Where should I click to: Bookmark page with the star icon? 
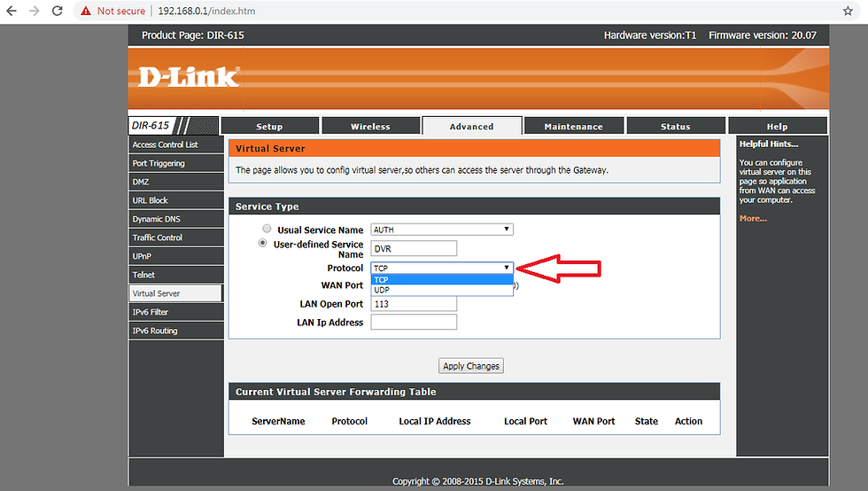tap(848, 12)
